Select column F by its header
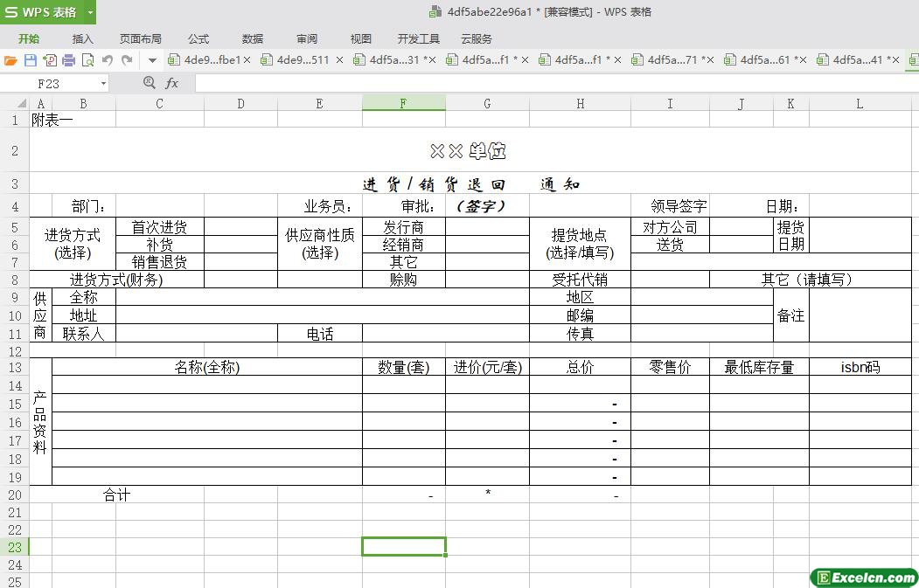This screenshot has width=919, height=588. (x=404, y=104)
